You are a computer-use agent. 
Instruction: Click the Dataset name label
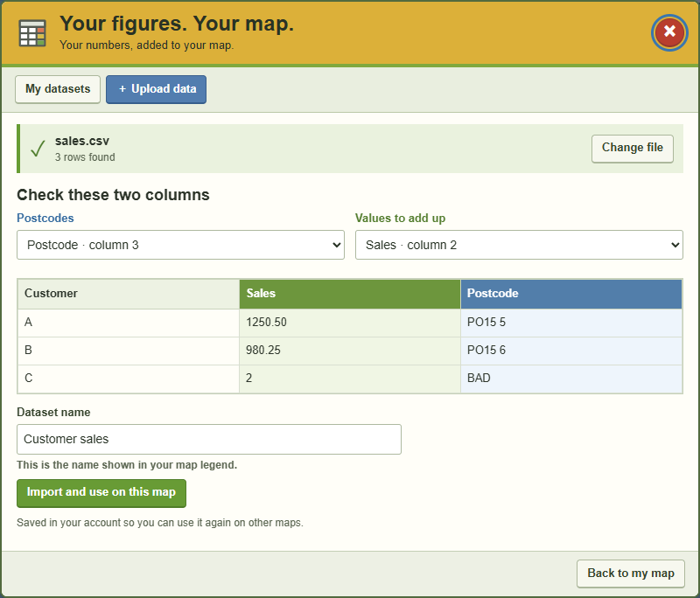[x=53, y=413]
